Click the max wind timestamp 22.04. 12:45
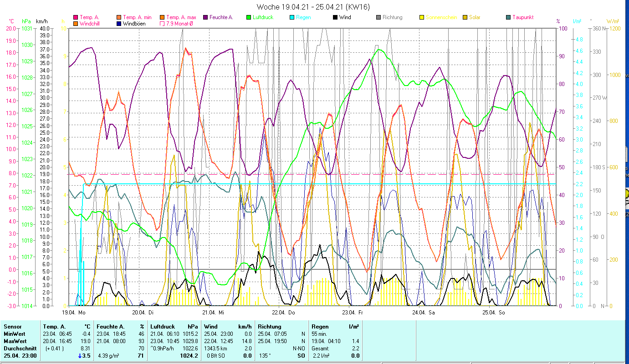 pos(219,341)
